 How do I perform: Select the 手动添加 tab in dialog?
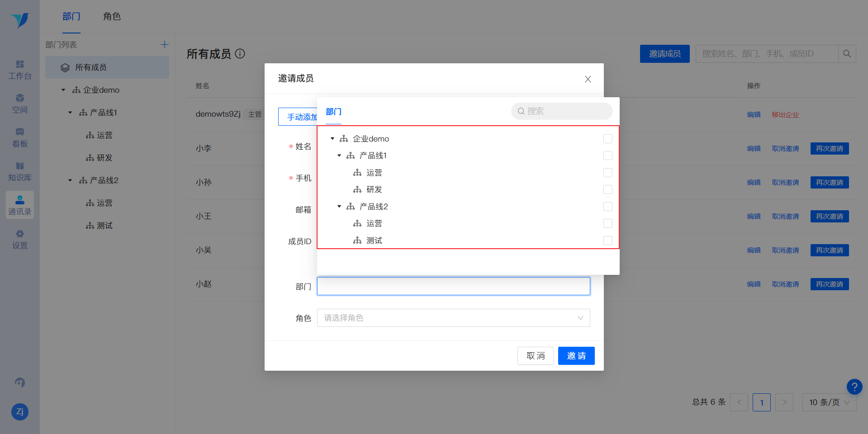coord(298,117)
